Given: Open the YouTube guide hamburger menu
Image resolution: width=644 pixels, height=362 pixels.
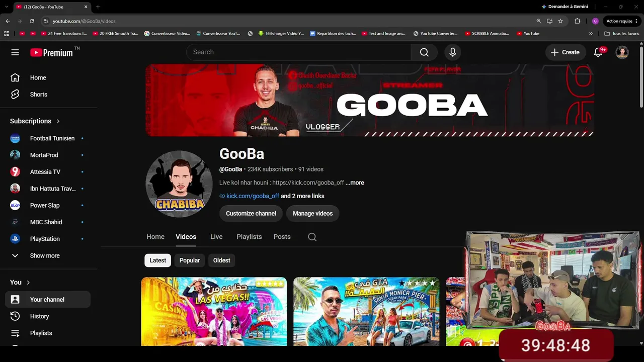Looking at the screenshot, I should (x=15, y=52).
